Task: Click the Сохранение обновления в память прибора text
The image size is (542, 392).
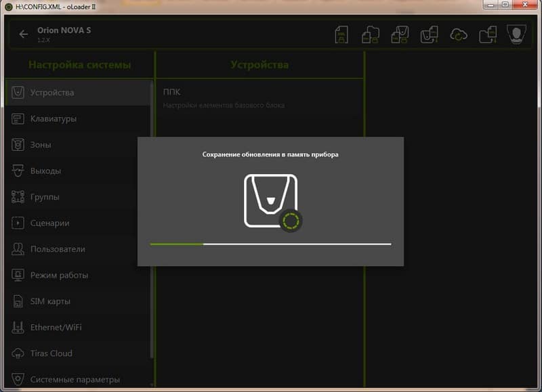Action: 270,154
